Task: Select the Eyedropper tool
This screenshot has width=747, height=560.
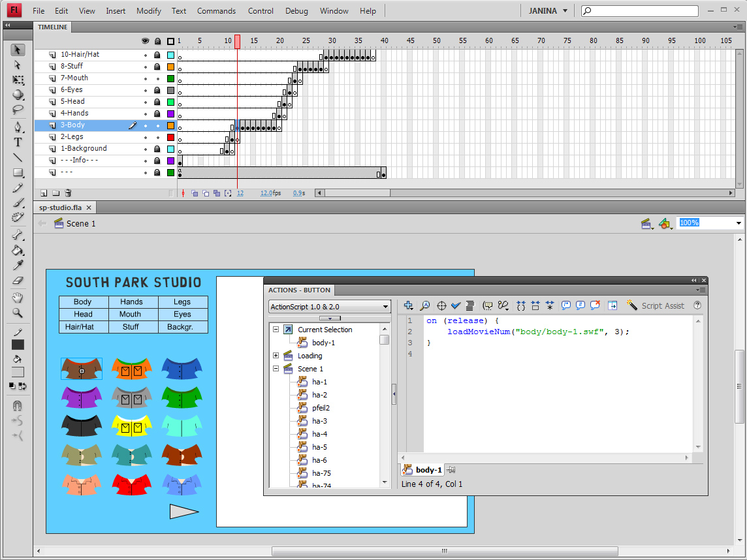Action: click(18, 265)
